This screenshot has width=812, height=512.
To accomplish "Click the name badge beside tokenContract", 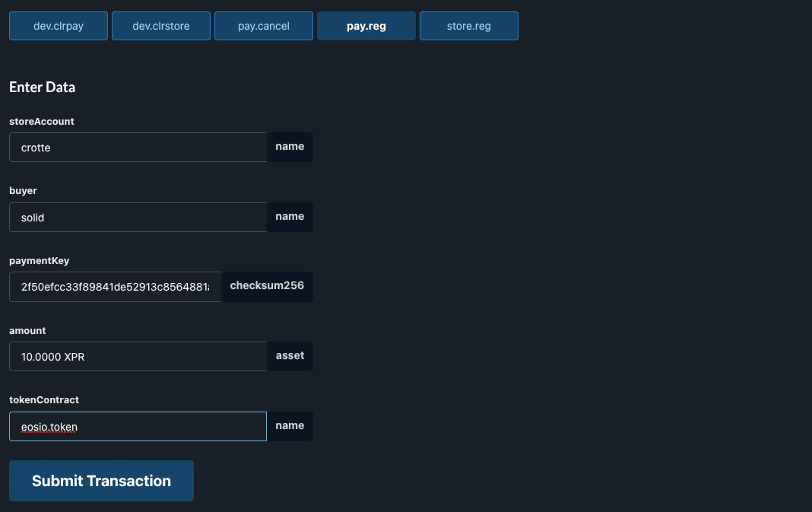I will point(290,425).
